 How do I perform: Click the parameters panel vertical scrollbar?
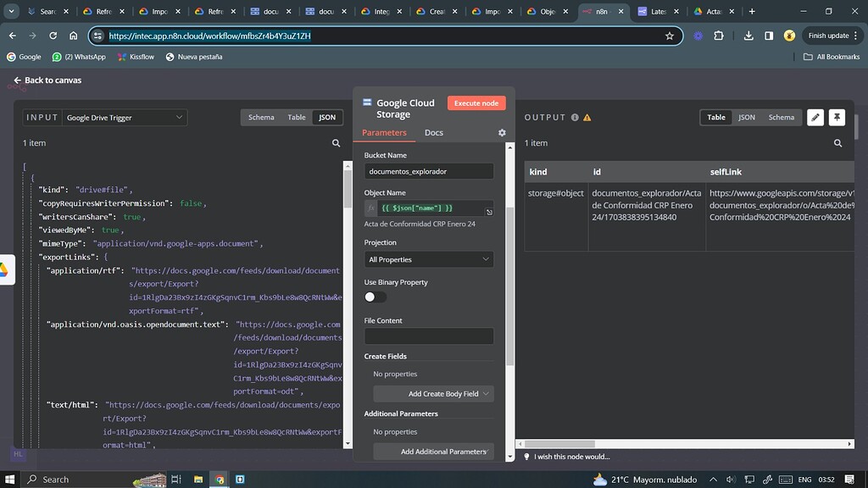click(x=509, y=285)
